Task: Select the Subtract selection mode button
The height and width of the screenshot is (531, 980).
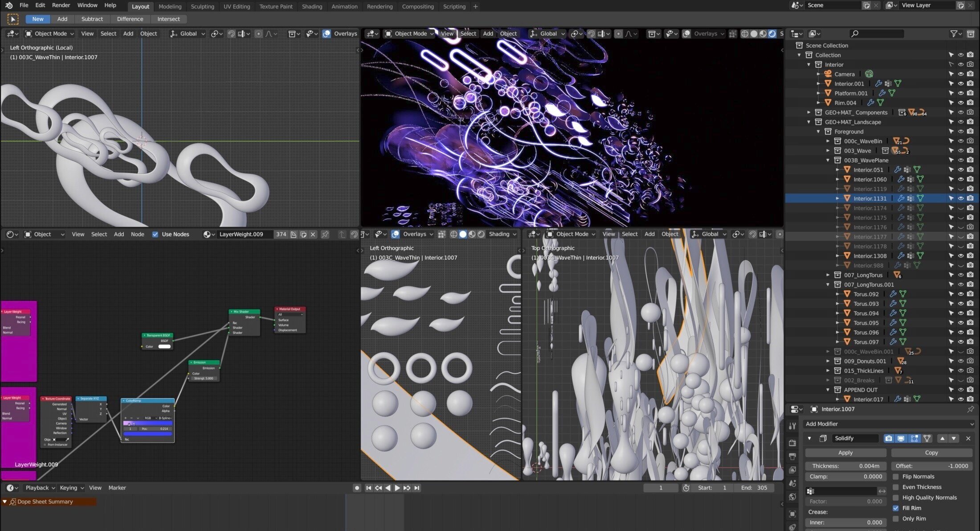Action: coord(92,19)
